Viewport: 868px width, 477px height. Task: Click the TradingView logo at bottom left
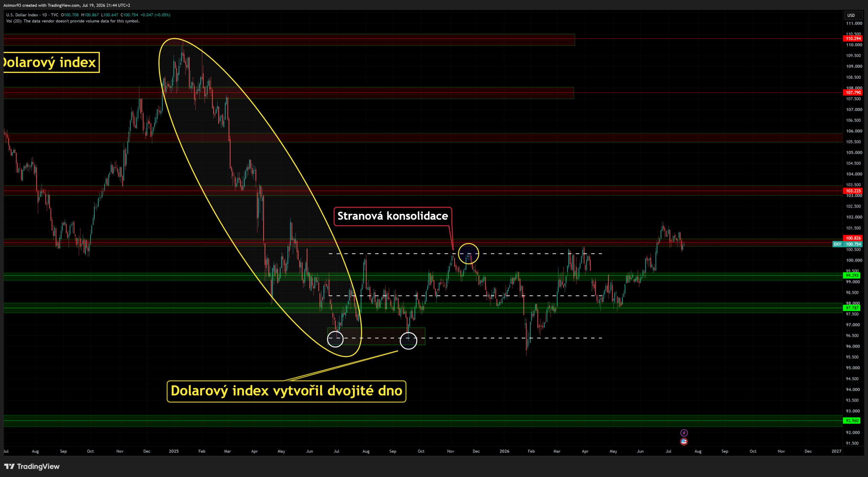pos(32,466)
